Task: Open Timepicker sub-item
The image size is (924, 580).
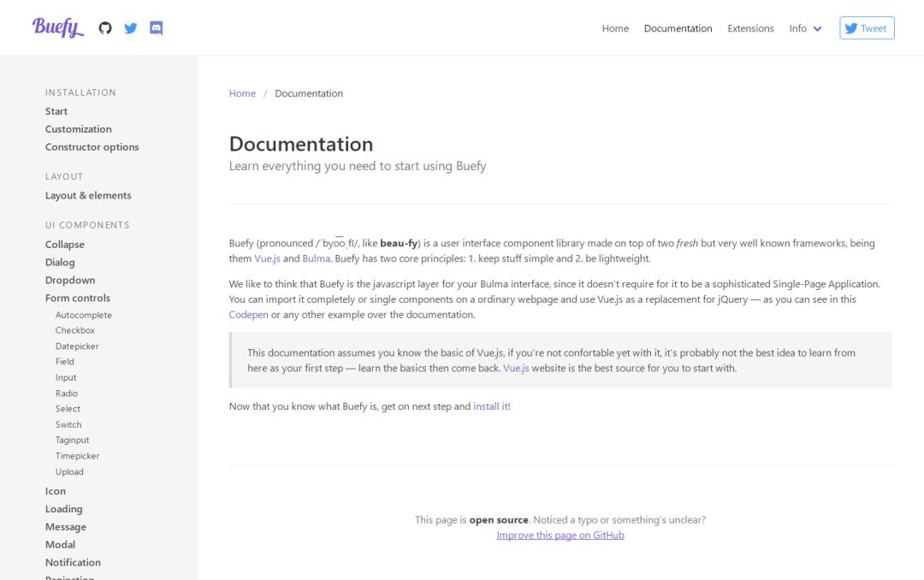Action: click(x=77, y=456)
